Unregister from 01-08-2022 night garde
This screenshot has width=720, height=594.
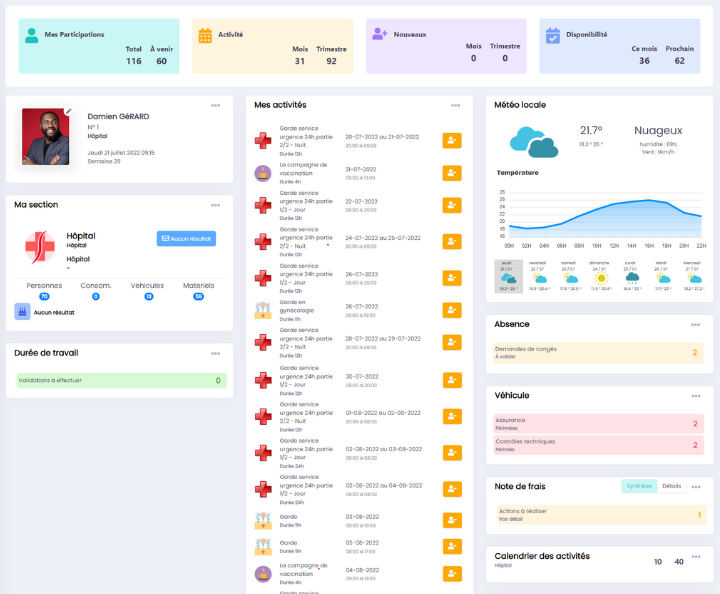tap(452, 416)
